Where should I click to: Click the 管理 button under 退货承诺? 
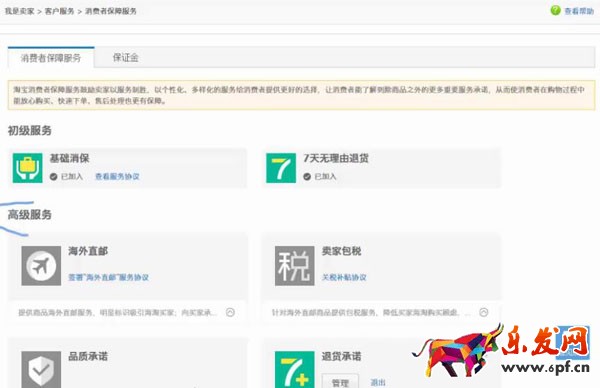pyautogui.click(x=340, y=381)
